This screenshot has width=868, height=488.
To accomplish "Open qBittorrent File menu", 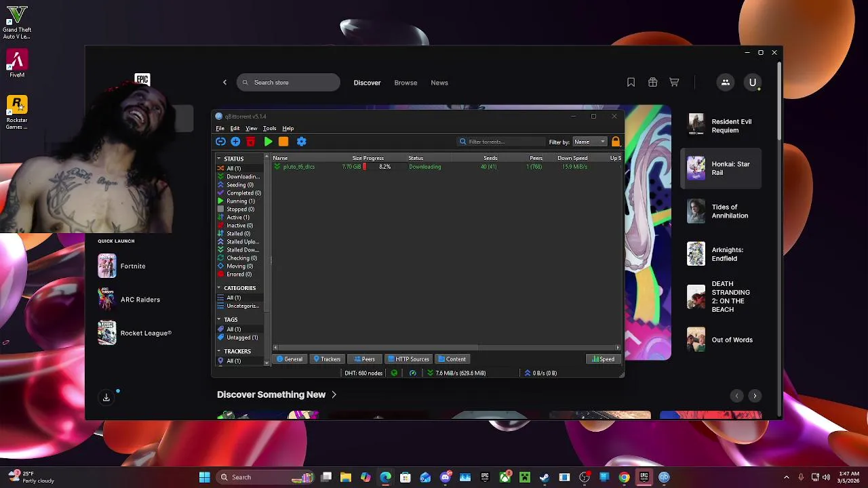I will coord(220,128).
